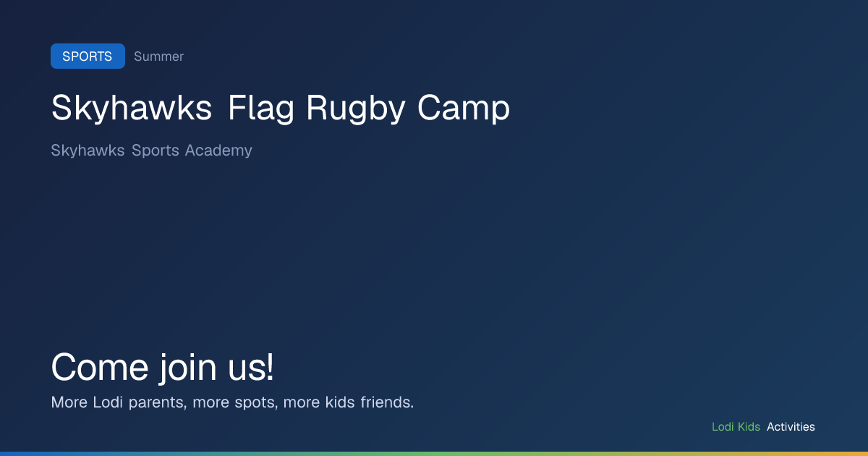Image resolution: width=868 pixels, height=456 pixels.
Task: Click the green middle of the bottom gradient bar
Action: click(434, 454)
